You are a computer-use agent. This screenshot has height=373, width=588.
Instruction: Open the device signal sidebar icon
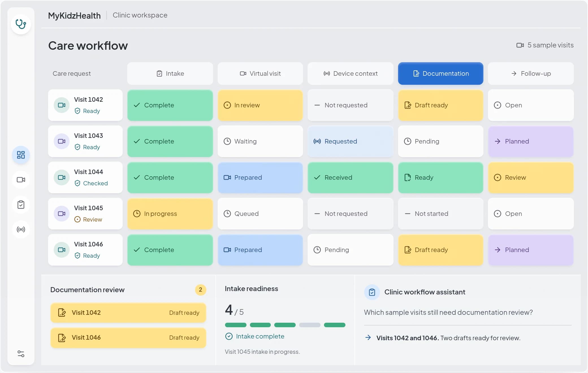(21, 229)
